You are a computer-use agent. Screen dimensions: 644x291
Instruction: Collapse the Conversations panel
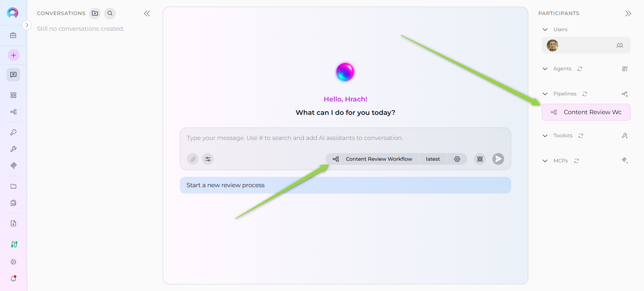pos(147,13)
